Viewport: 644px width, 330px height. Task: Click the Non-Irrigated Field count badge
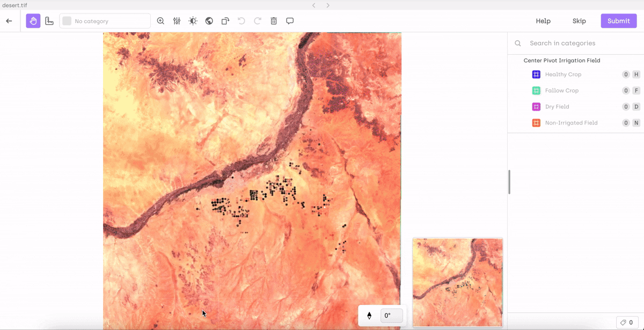(x=626, y=123)
